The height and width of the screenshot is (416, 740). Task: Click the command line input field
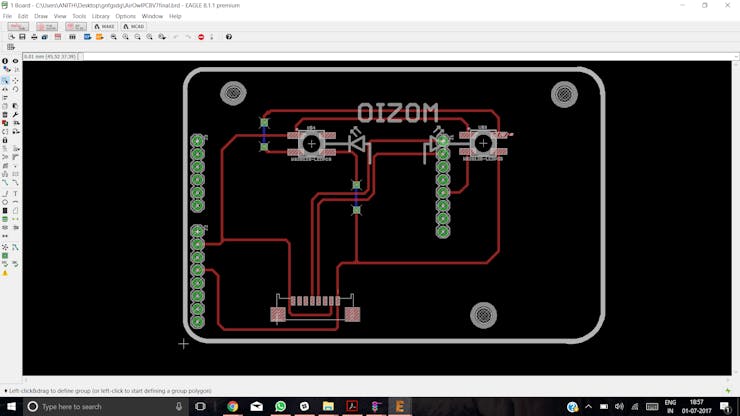407,57
